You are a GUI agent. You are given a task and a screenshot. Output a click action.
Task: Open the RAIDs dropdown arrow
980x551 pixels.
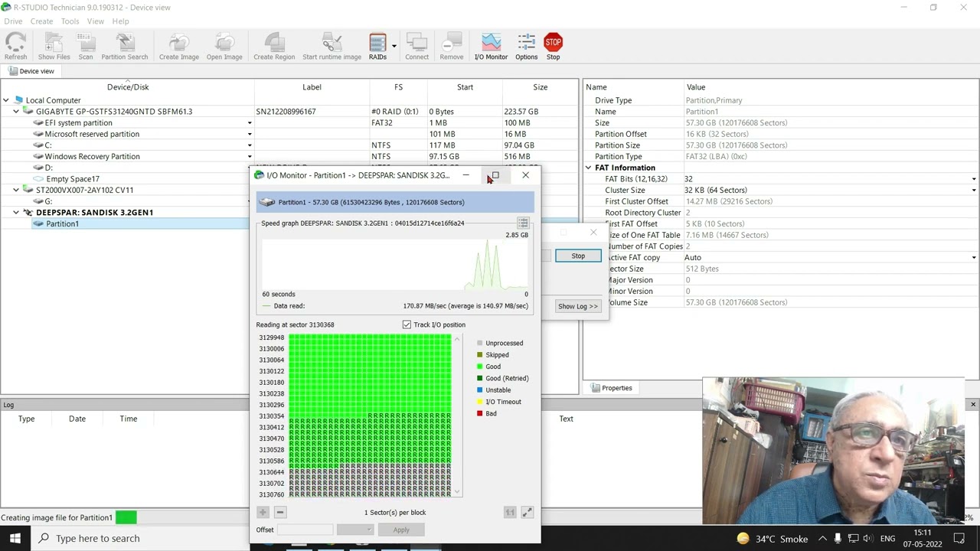(394, 47)
